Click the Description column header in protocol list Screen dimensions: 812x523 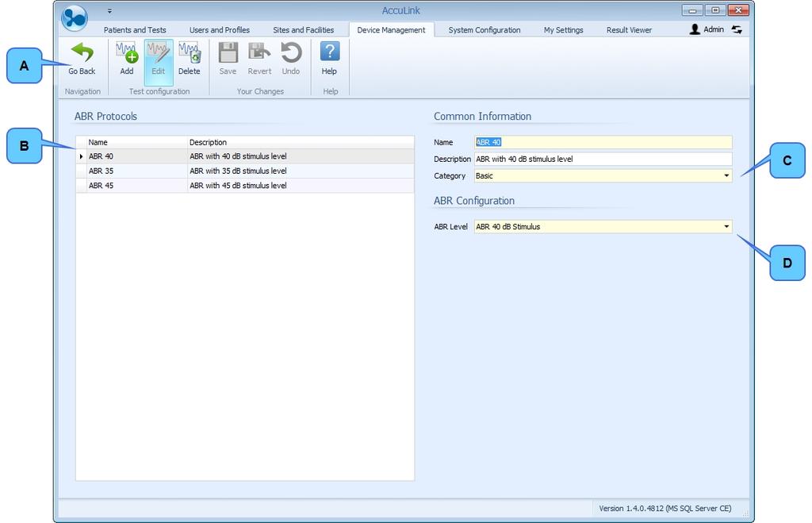click(301, 142)
